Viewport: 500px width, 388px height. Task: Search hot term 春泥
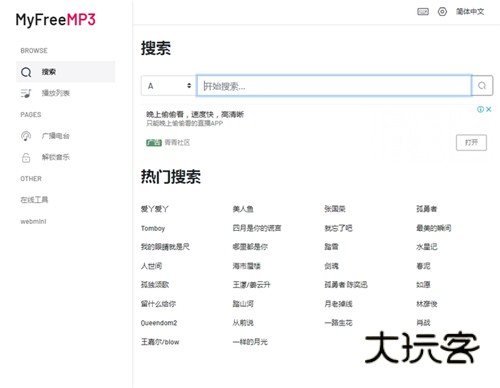tap(423, 266)
